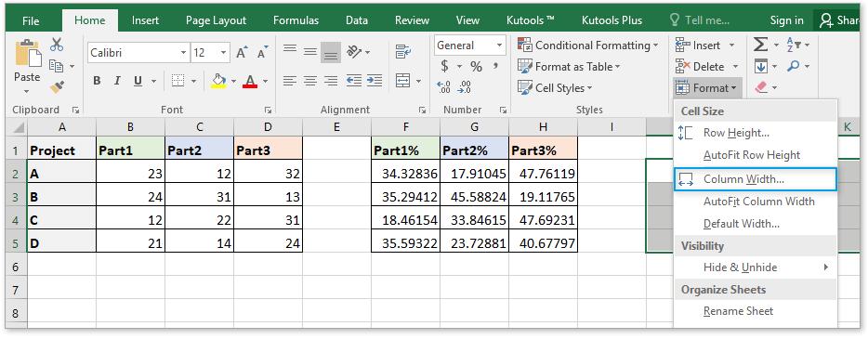Image resolution: width=868 pixels, height=339 pixels.
Task: Switch to the Formulas tab
Action: pos(296,20)
